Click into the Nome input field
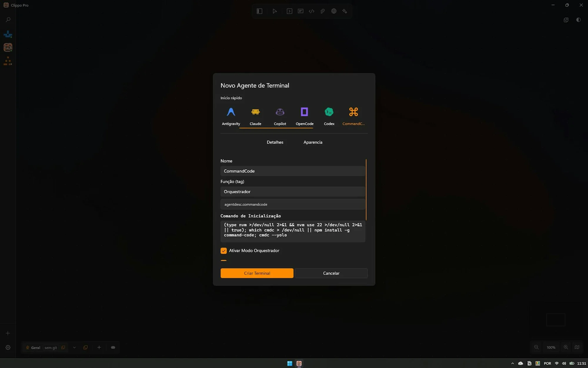The width and height of the screenshot is (588, 368). pyautogui.click(x=293, y=171)
